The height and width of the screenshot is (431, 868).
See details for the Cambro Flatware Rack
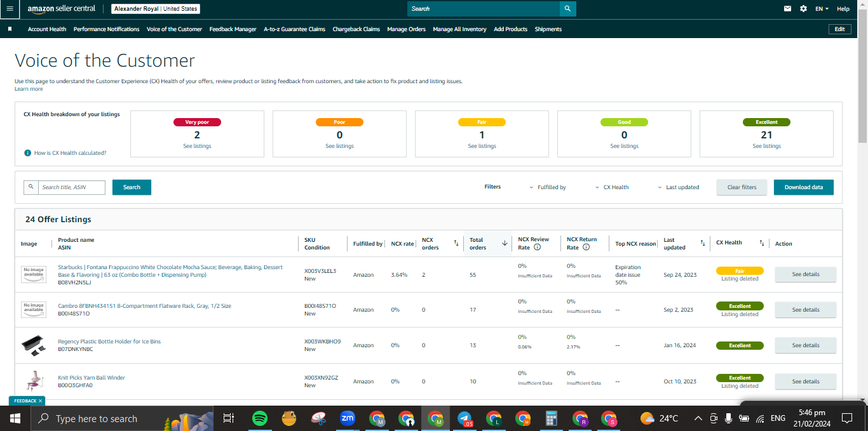tap(805, 310)
